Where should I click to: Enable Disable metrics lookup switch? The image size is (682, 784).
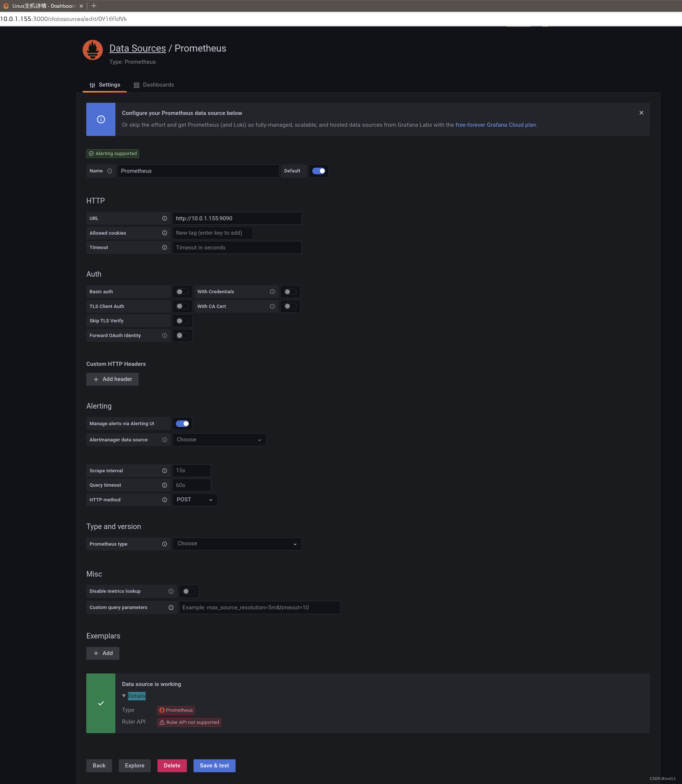[x=189, y=591]
